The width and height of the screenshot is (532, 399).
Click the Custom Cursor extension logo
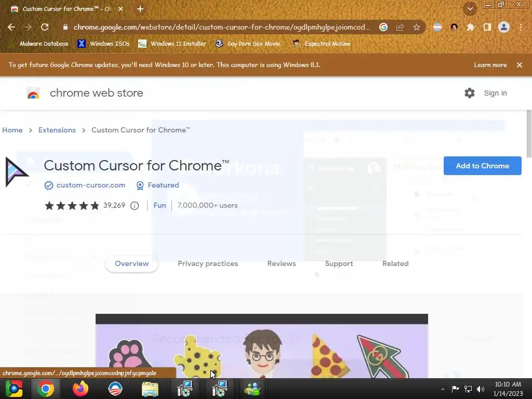tap(16, 171)
